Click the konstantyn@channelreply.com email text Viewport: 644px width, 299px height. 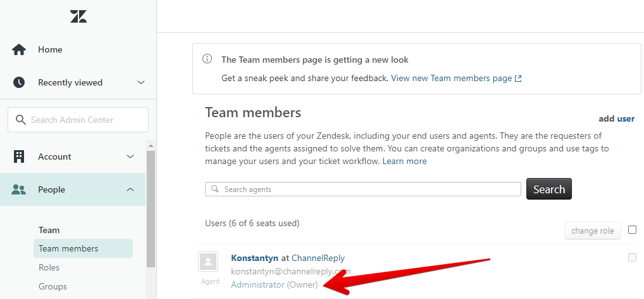click(x=291, y=271)
